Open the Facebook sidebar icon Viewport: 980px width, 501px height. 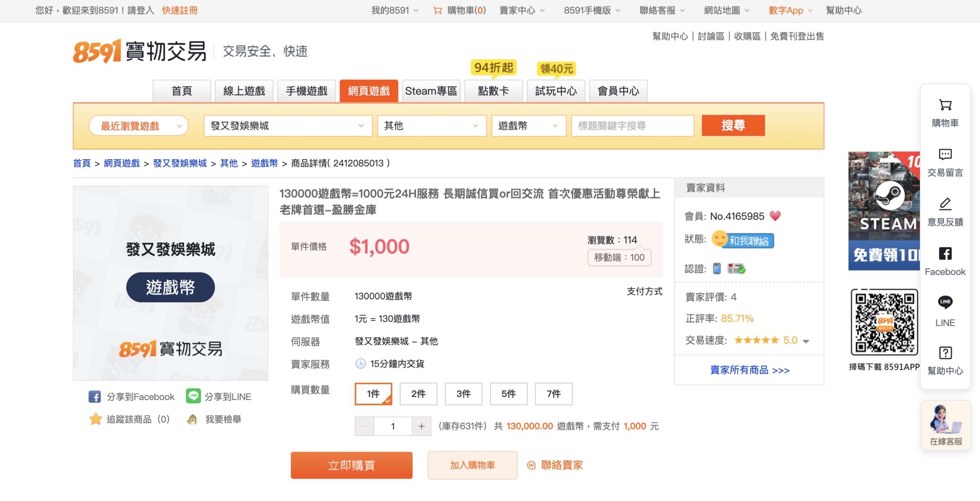click(945, 254)
